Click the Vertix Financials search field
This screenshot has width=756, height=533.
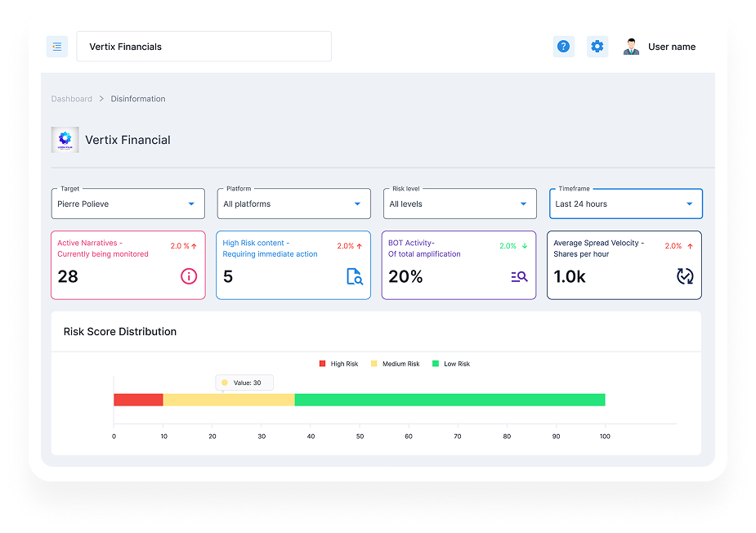coord(204,47)
